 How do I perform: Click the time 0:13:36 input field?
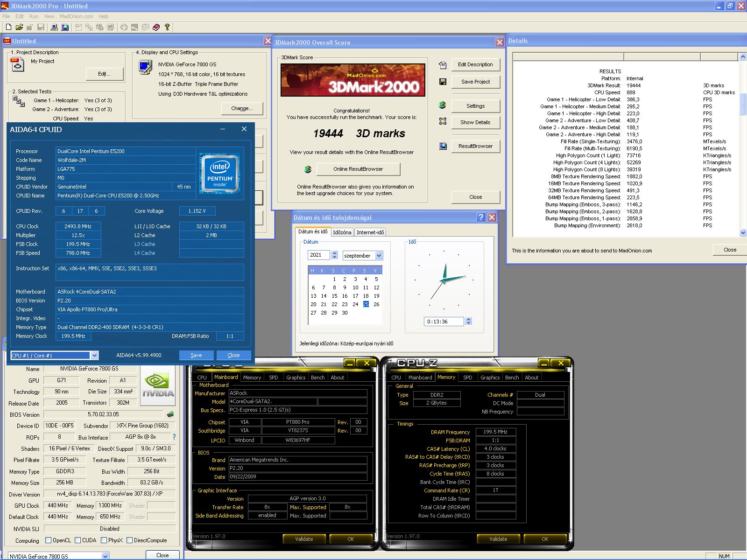444,321
